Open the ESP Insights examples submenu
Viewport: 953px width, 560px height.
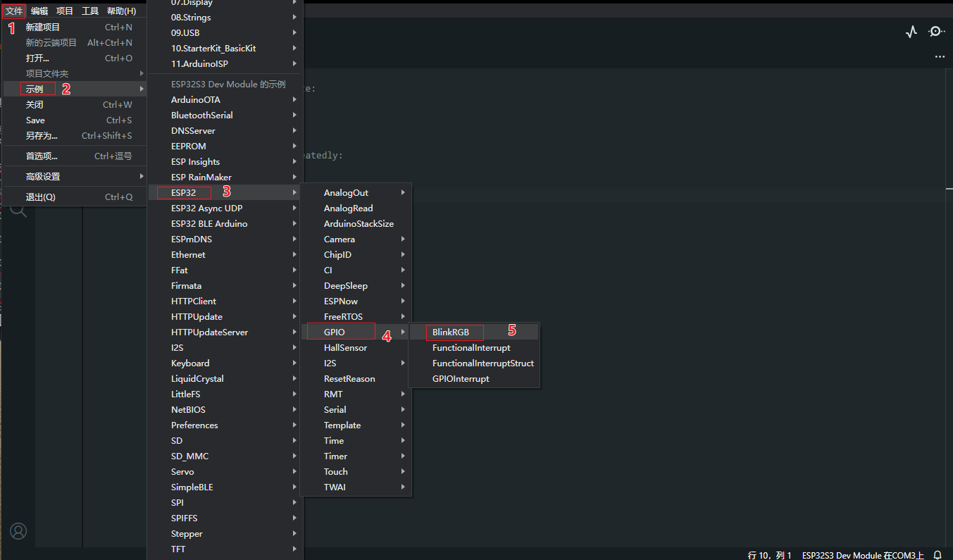[225, 162]
